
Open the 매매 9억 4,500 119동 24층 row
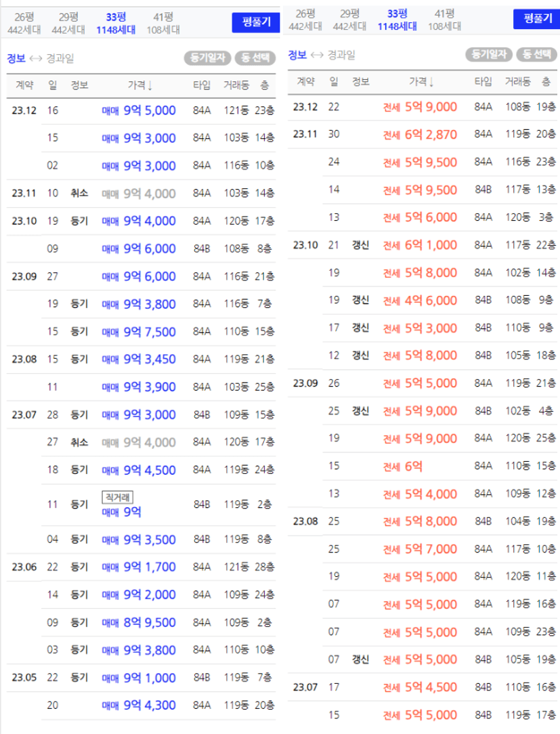tap(158, 470)
